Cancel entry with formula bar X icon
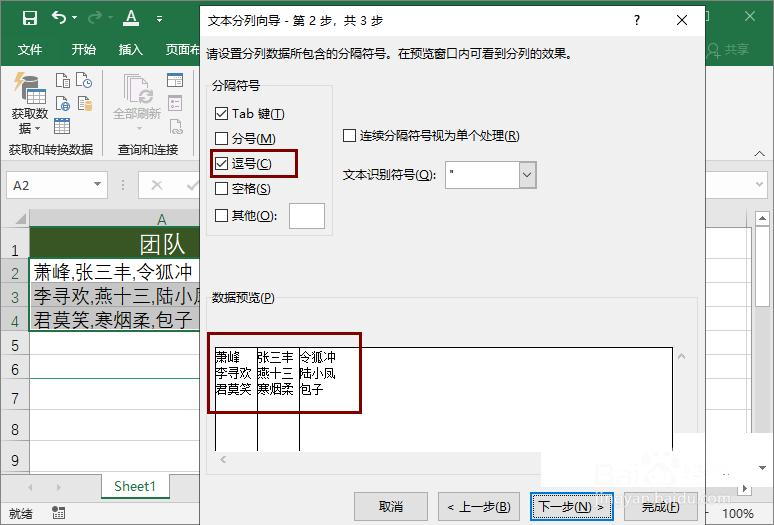This screenshot has width=774, height=525. click(x=157, y=185)
